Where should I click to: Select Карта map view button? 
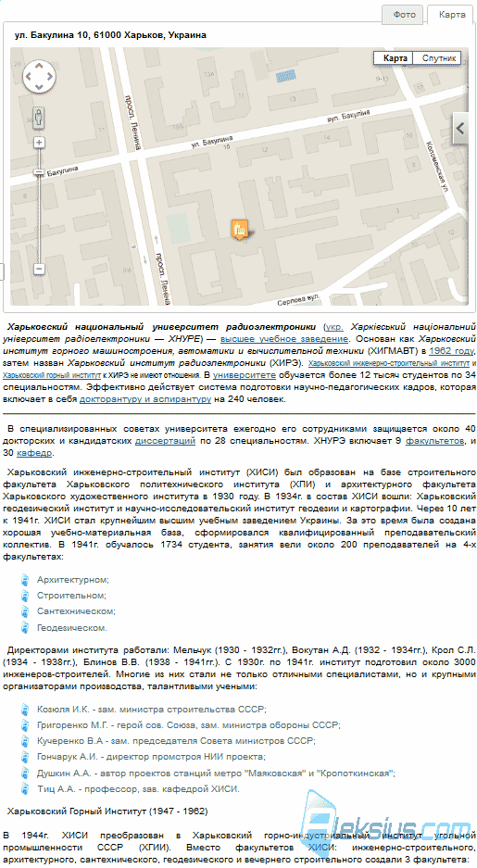click(395, 57)
